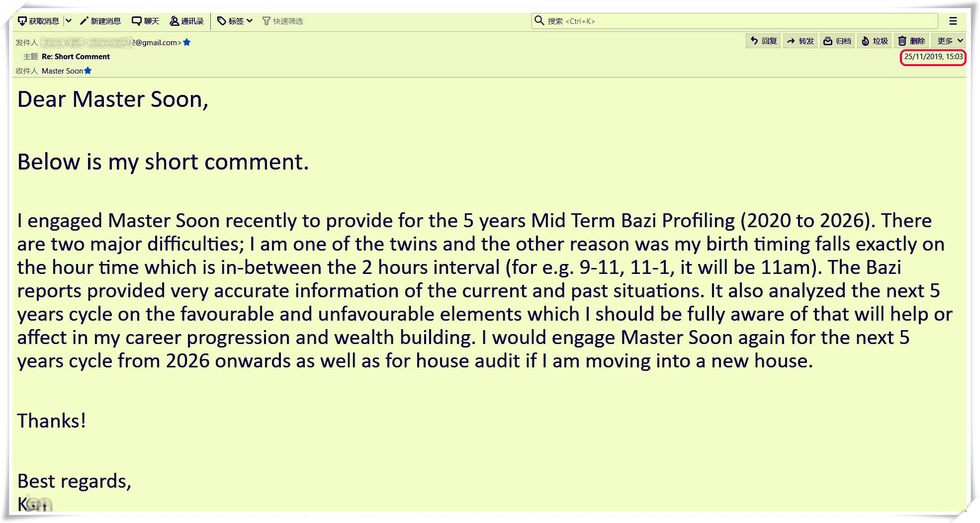
Task: Mark the message as junk (垃圾)
Action: [x=875, y=41]
